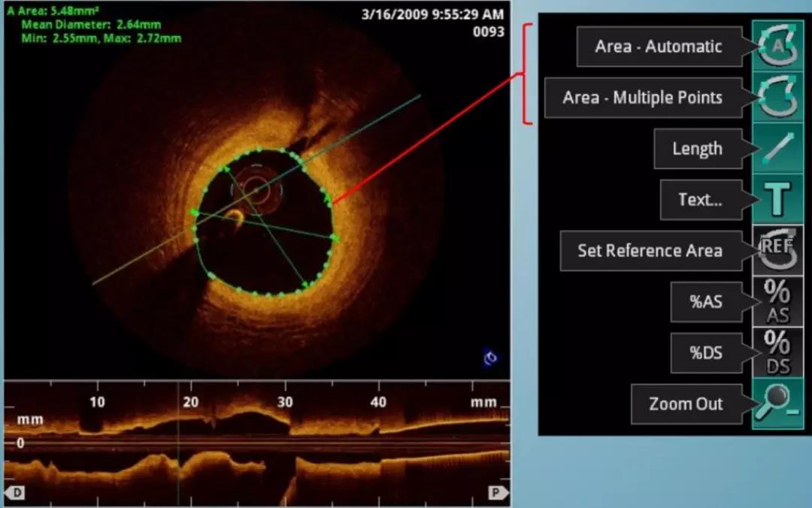Screen dimensions: 812x508
Task: Click the frame number 0093
Action: point(488,32)
